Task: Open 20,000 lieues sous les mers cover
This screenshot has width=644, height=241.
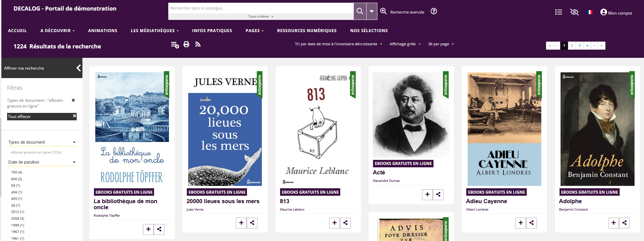Action: [x=225, y=129]
